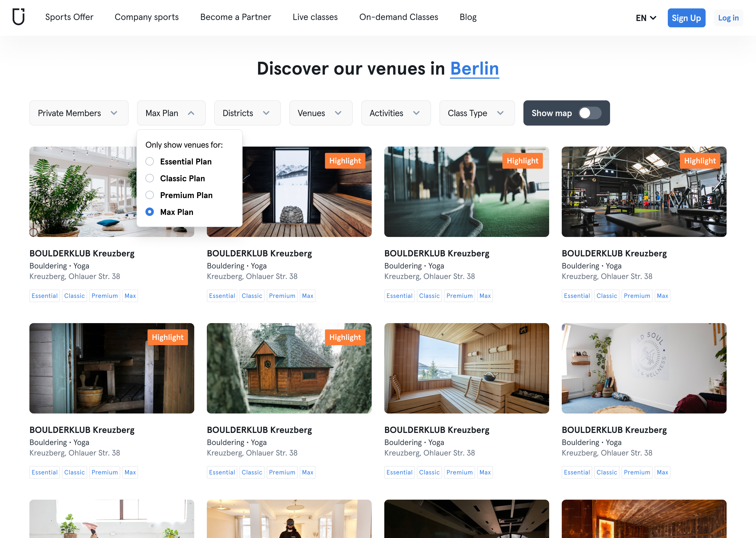Open the wooden cabin venue thumbnail

[289, 368]
